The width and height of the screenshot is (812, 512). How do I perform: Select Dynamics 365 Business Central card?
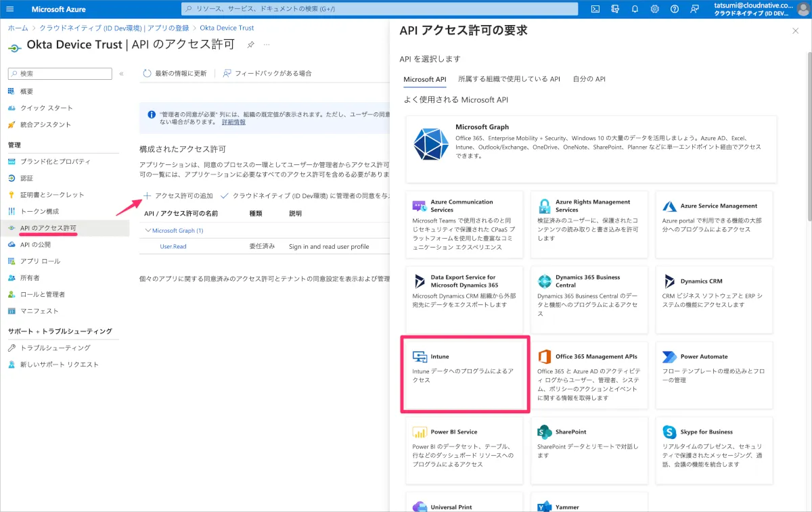pyautogui.click(x=589, y=300)
